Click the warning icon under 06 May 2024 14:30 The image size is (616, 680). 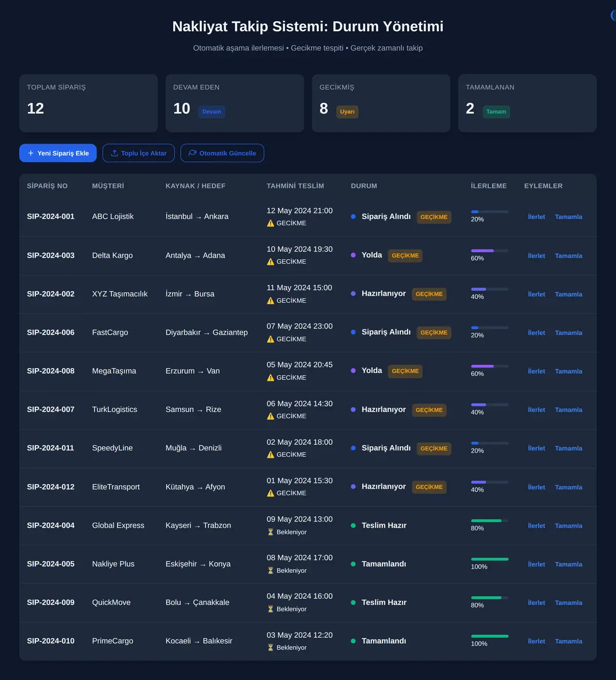coord(271,416)
